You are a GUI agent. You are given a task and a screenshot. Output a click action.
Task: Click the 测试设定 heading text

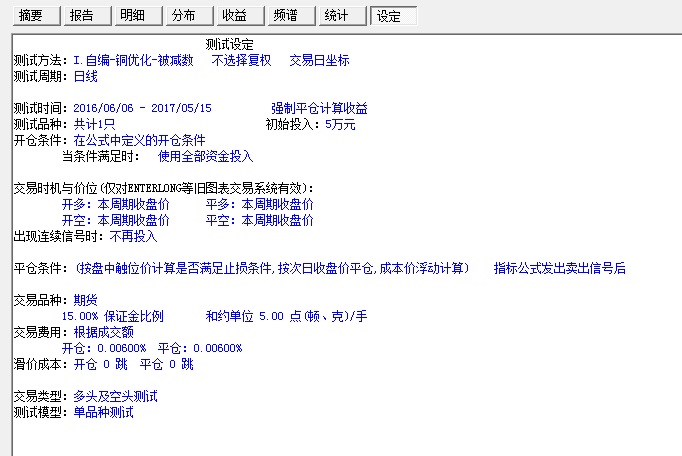click(229, 44)
